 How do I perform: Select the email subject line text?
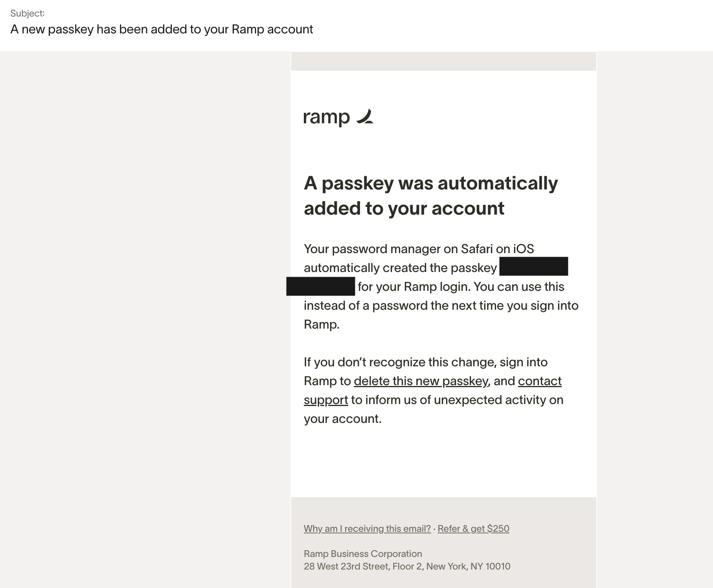(162, 29)
